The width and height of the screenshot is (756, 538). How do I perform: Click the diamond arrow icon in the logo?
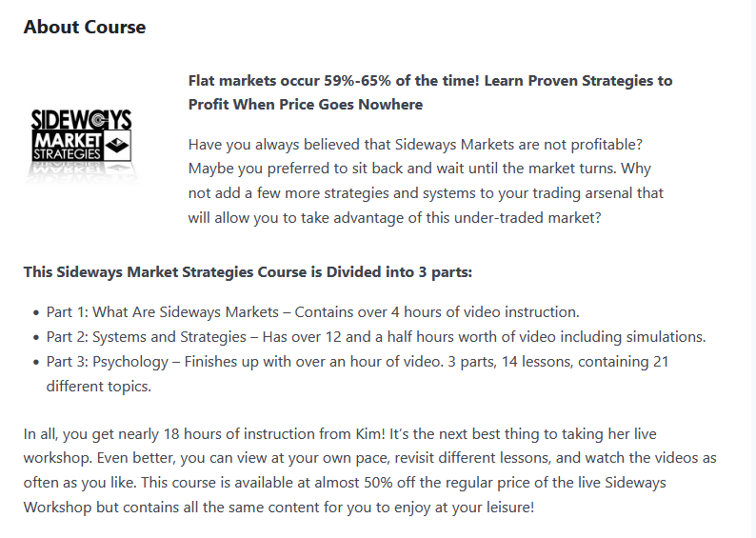tap(118, 146)
